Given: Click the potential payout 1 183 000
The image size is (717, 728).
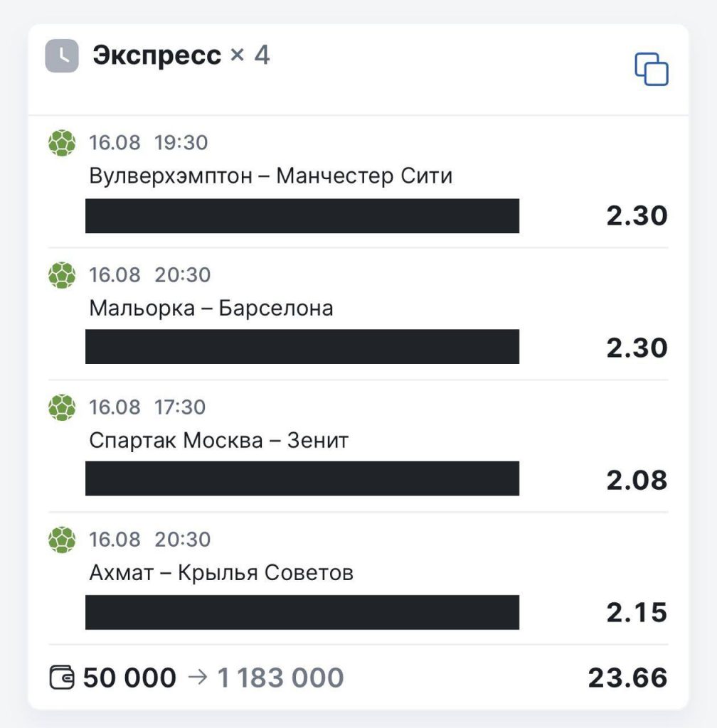Looking at the screenshot, I should point(280,678).
